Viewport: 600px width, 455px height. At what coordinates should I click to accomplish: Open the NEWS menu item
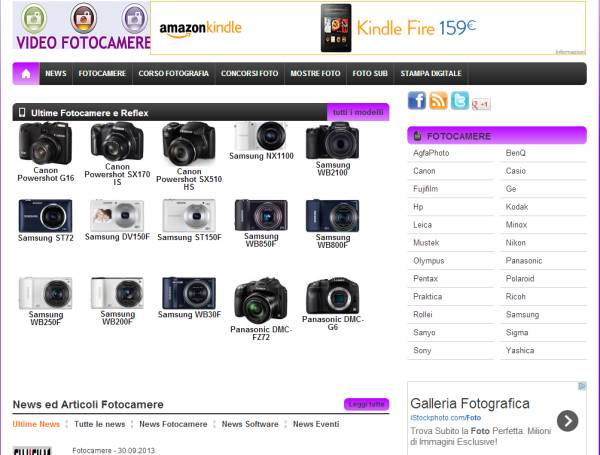point(56,73)
